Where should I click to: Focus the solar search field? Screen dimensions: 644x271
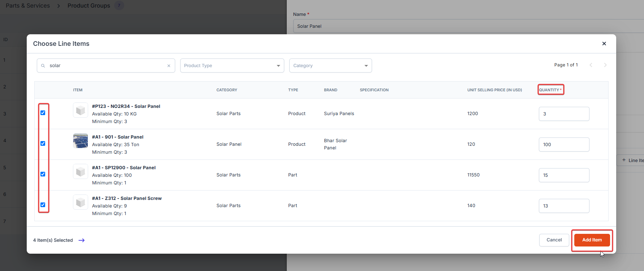point(106,66)
